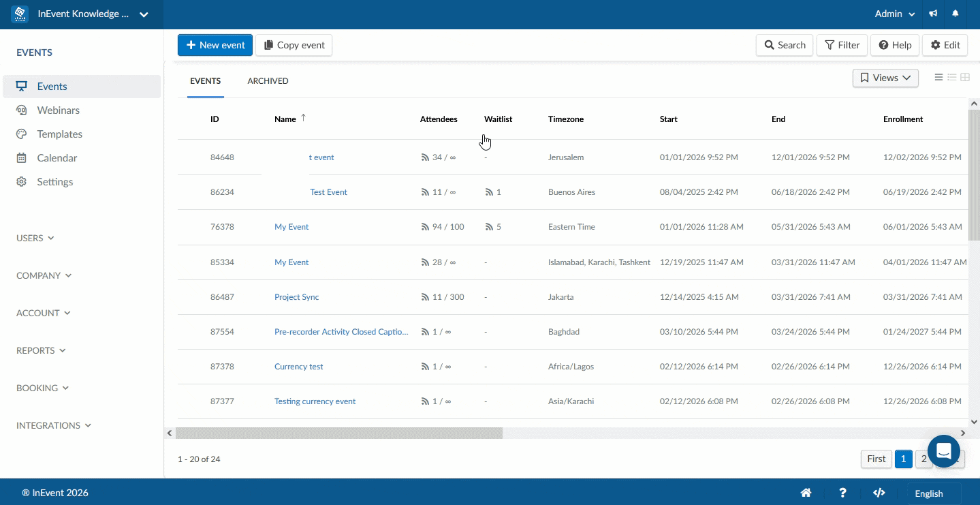980x505 pixels.
Task: Expand the USERS sidebar section
Action: [x=35, y=238]
